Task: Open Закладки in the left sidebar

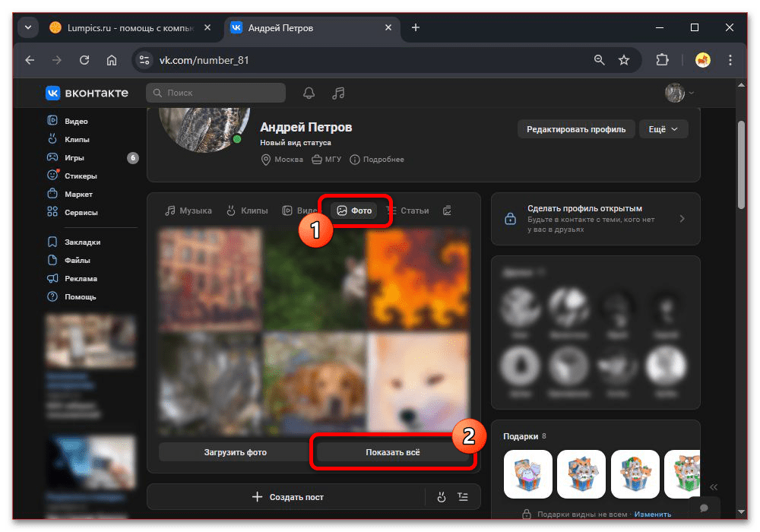Action: 82,242
